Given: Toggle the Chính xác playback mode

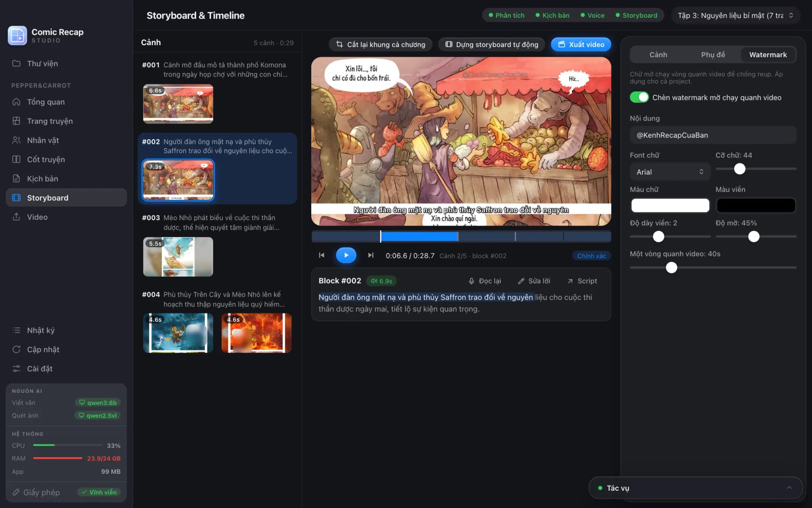Looking at the screenshot, I should 591,256.
